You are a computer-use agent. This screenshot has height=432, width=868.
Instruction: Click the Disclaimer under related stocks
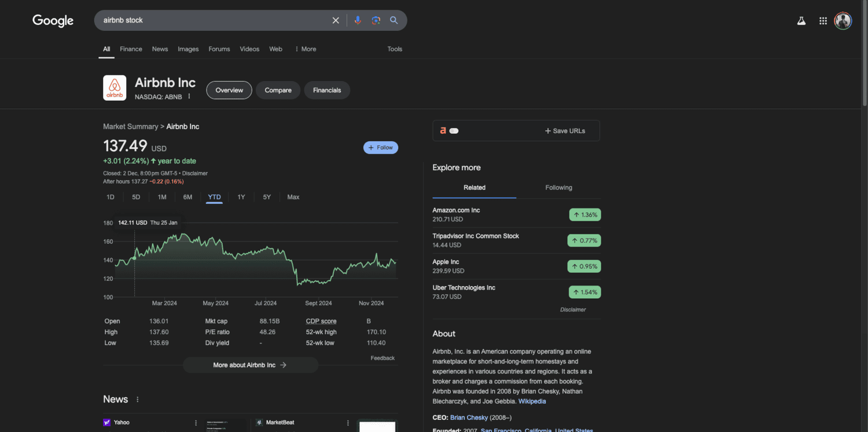(x=573, y=310)
